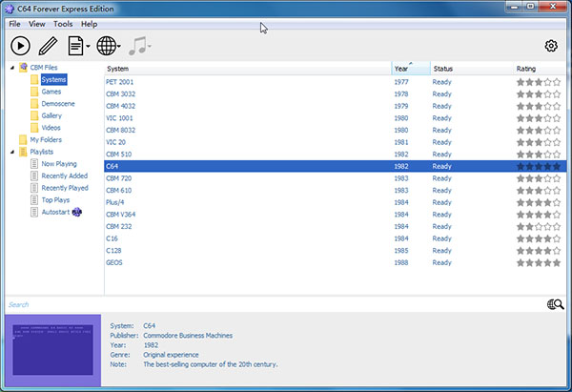Set the GEOS star rating
Screen dimensions: 572x392
coord(539,263)
